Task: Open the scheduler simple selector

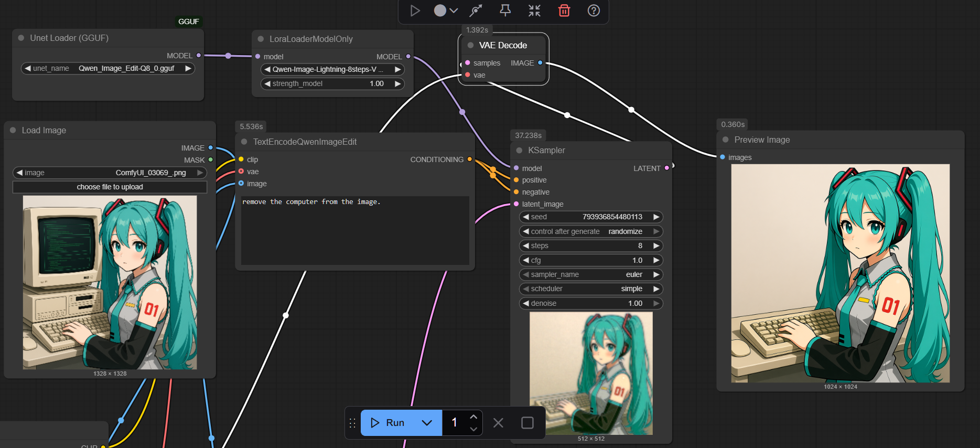Action: [591, 289]
